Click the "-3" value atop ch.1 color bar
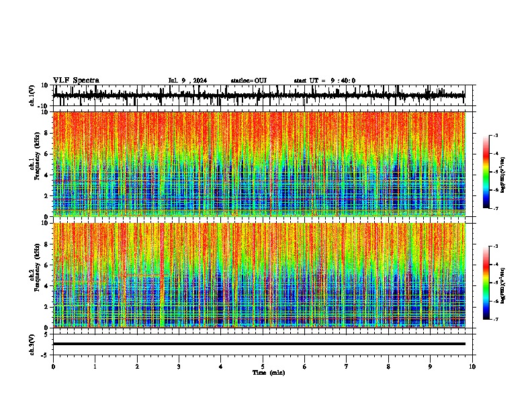The image size is (532, 411). [x=496, y=135]
